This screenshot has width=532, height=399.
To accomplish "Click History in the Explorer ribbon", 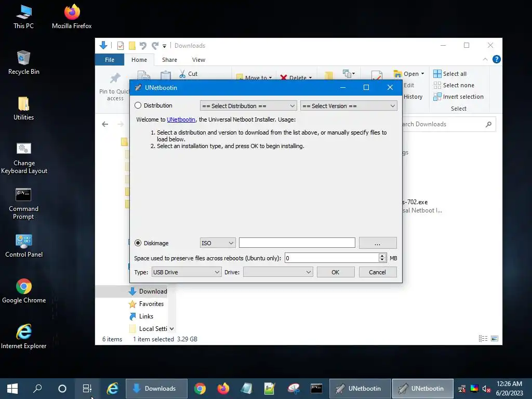I will click(413, 97).
